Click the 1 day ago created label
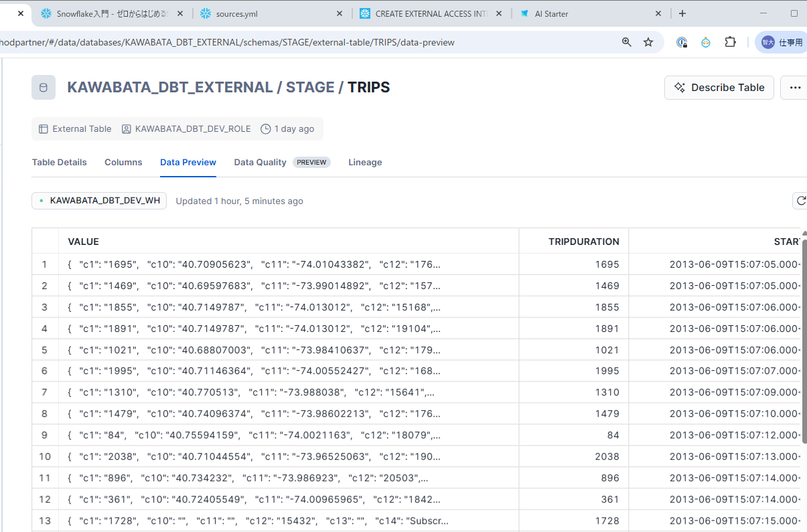Image resolution: width=807 pixels, height=532 pixels. 287,128
